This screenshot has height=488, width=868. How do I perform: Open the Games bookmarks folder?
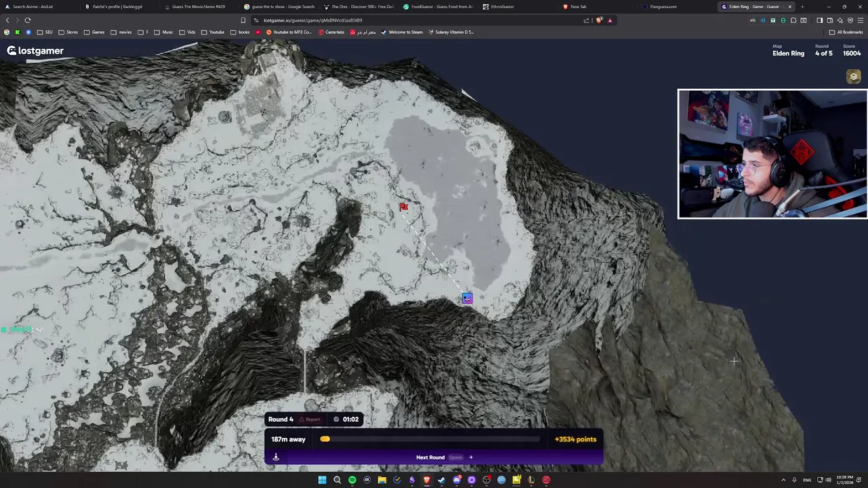[x=94, y=32]
